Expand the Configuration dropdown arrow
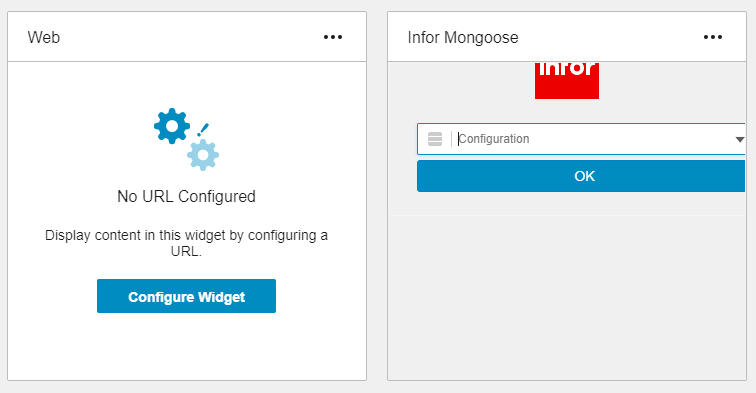The image size is (756, 393). pyautogui.click(x=739, y=139)
